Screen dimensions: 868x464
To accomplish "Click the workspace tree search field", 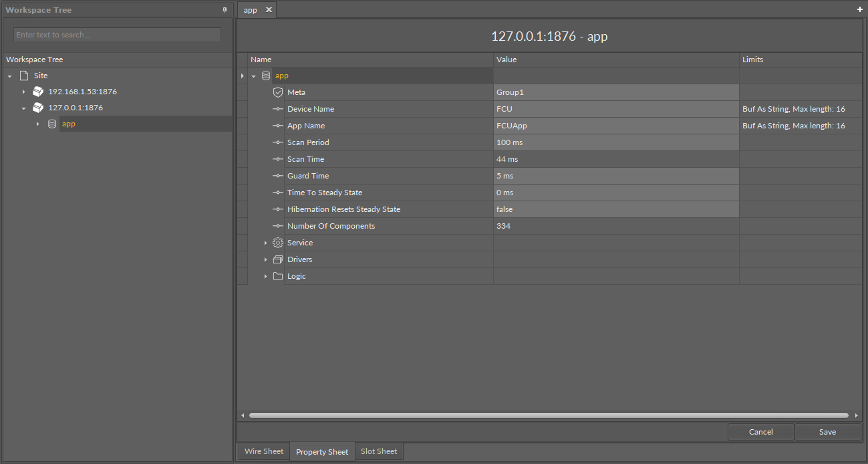I will point(117,35).
